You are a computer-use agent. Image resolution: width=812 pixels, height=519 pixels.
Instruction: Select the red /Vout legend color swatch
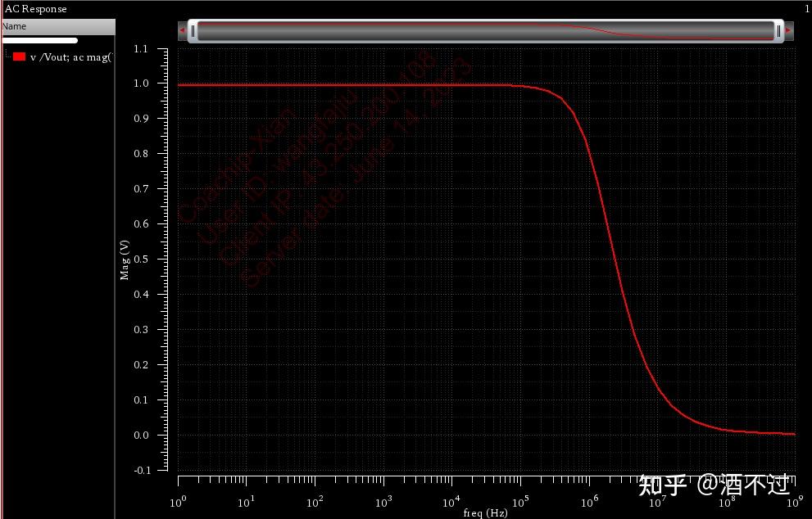coord(18,57)
